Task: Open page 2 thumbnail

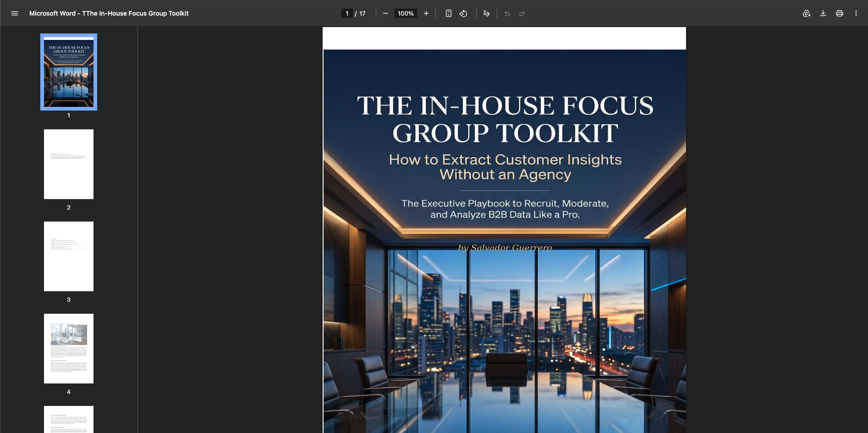Action: tap(69, 164)
